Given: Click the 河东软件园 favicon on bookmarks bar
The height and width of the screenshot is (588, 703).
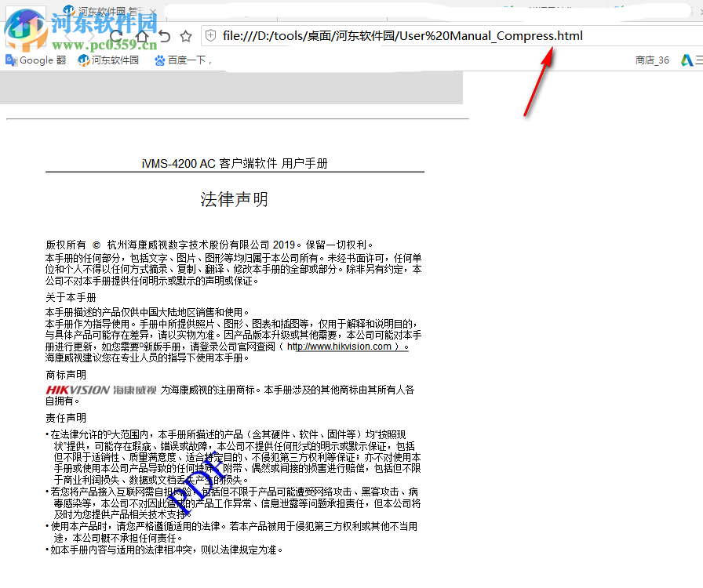Looking at the screenshot, I should (x=82, y=60).
